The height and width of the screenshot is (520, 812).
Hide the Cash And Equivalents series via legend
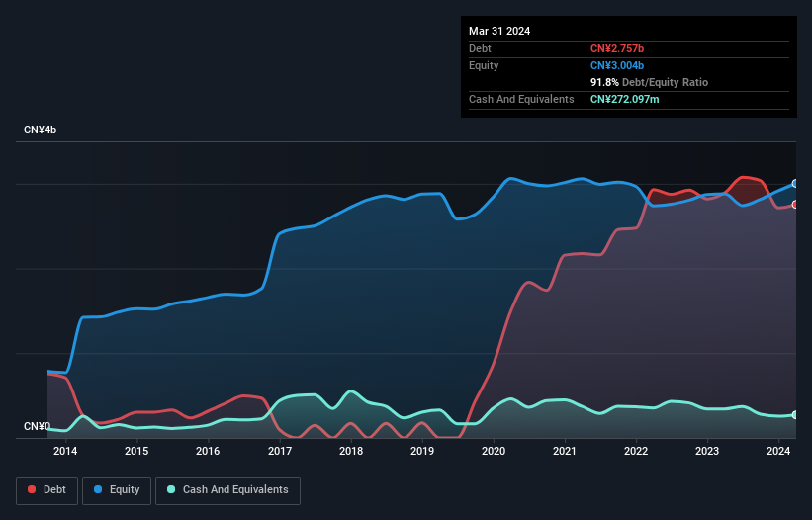(x=227, y=490)
